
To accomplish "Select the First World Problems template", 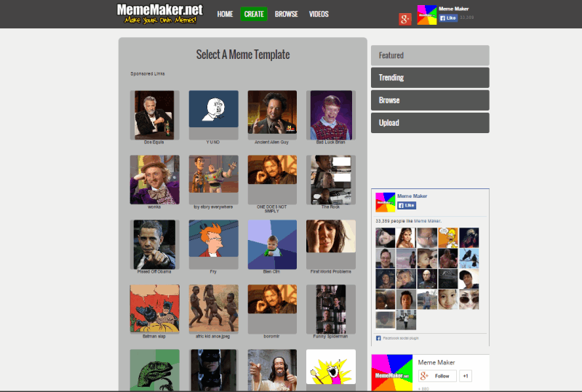I will pos(331,244).
